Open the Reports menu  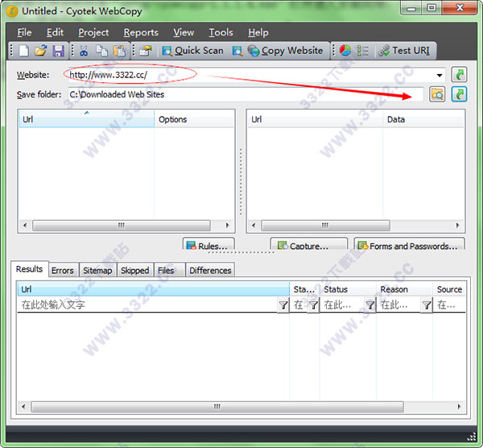pos(141,32)
